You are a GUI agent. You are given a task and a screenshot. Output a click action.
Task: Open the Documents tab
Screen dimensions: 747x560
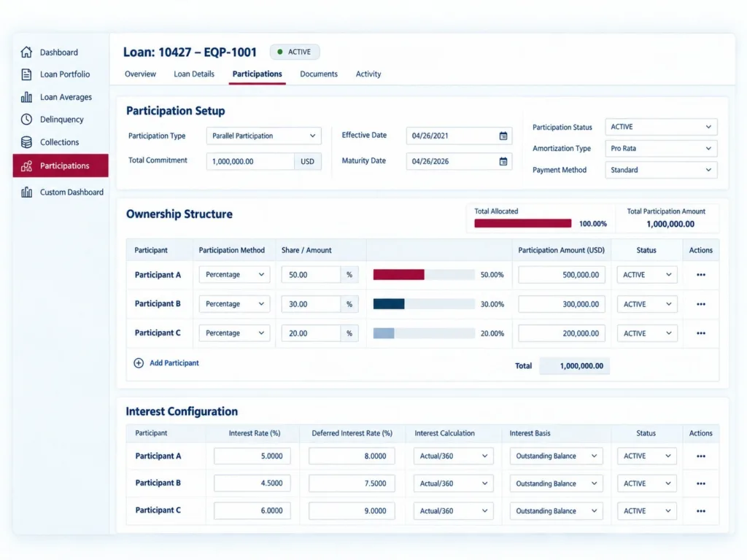(x=319, y=74)
